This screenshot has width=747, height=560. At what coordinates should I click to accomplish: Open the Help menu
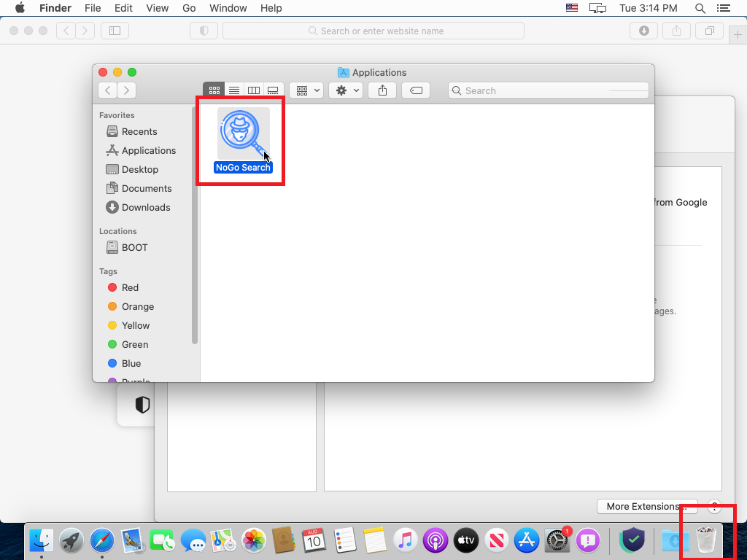point(271,8)
